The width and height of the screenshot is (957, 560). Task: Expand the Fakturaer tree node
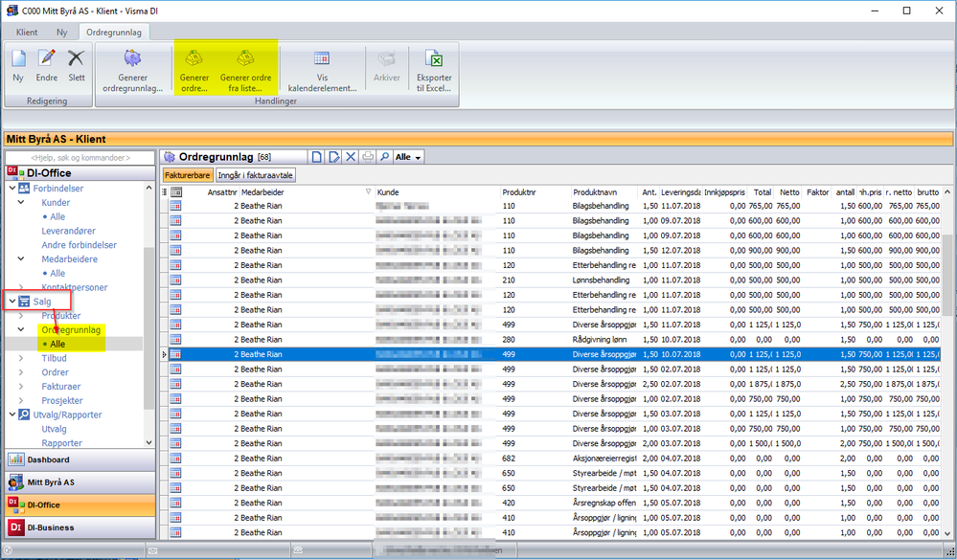[21, 387]
